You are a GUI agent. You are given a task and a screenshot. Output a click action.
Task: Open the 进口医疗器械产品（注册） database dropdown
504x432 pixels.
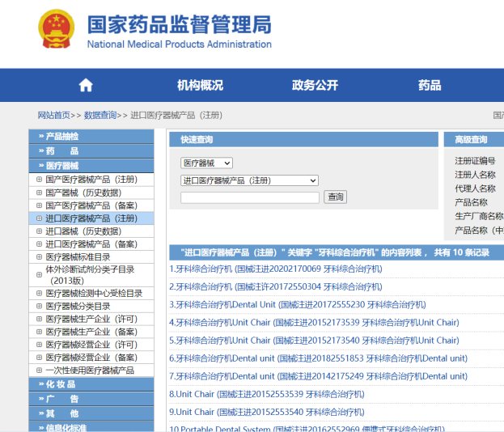pos(249,180)
